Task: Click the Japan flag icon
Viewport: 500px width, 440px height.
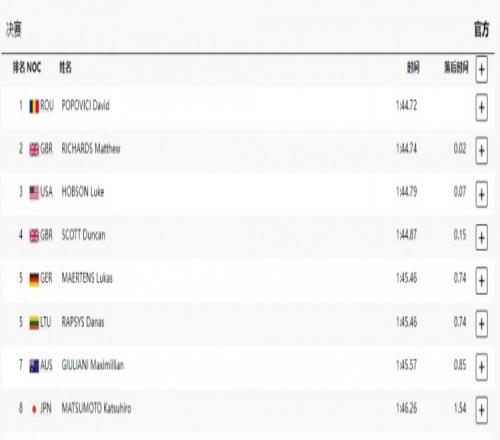Action: pyautogui.click(x=34, y=409)
